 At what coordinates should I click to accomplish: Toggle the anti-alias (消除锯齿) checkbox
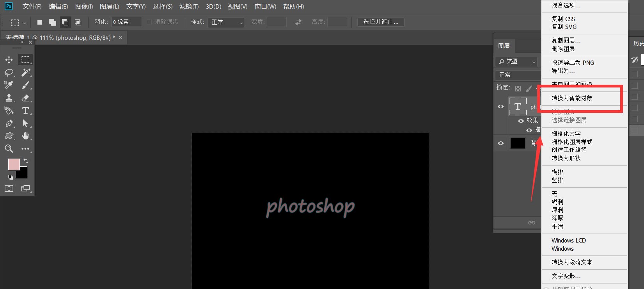pos(149,22)
